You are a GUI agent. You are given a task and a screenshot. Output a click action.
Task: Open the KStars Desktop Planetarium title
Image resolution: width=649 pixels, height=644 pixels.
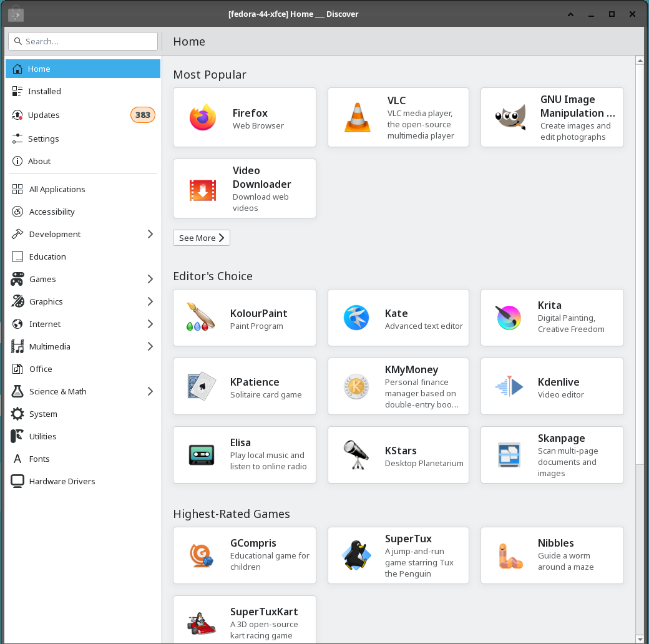tap(401, 451)
